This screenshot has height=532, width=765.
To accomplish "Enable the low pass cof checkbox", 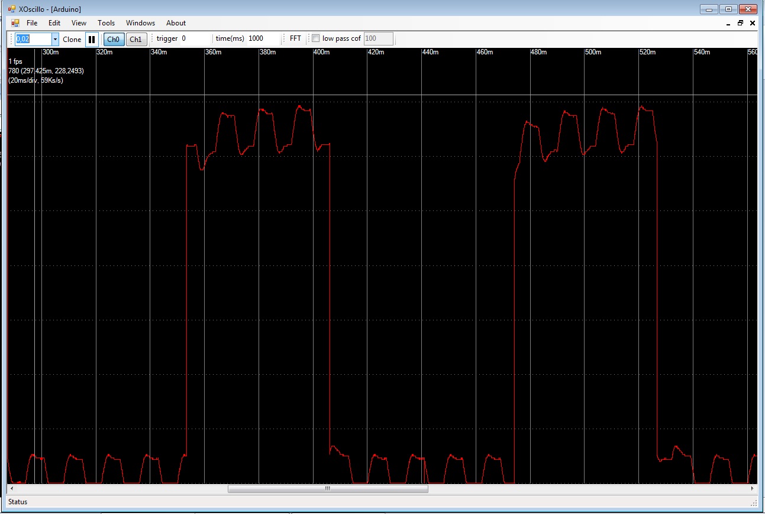I will (x=316, y=38).
